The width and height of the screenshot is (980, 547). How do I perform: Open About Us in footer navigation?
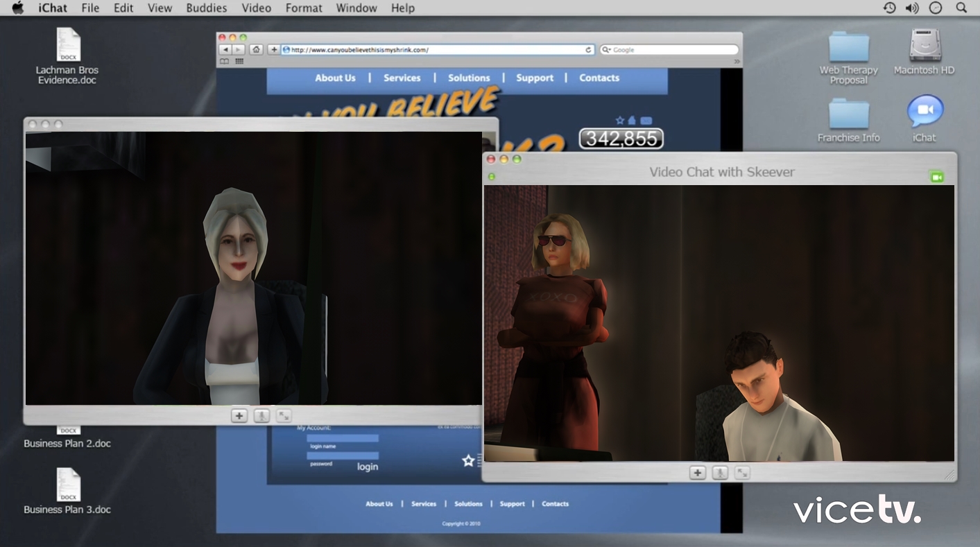[x=379, y=504]
